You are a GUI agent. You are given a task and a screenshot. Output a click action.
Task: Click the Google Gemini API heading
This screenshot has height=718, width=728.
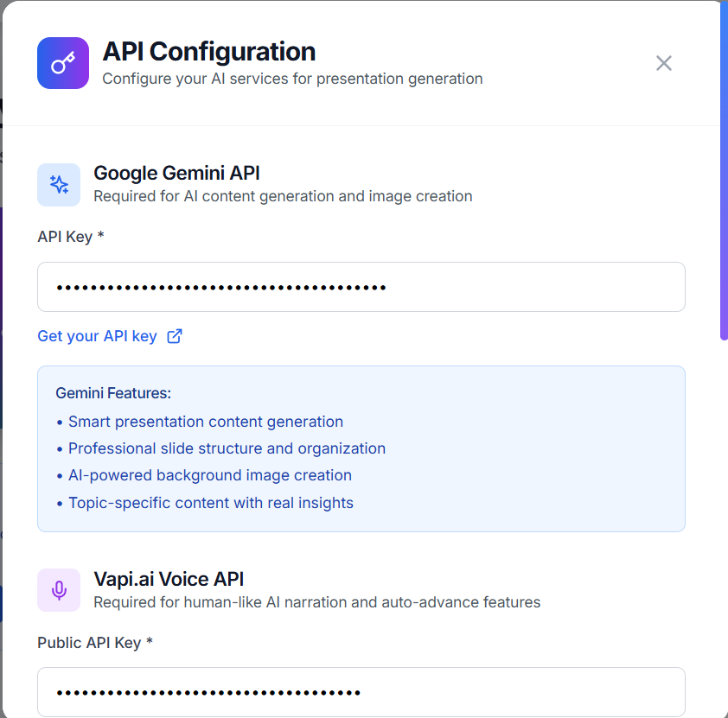[x=176, y=173]
